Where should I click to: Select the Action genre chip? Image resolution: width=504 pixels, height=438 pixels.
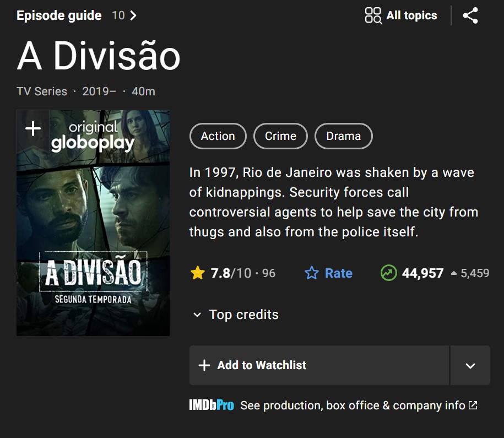[x=218, y=136]
